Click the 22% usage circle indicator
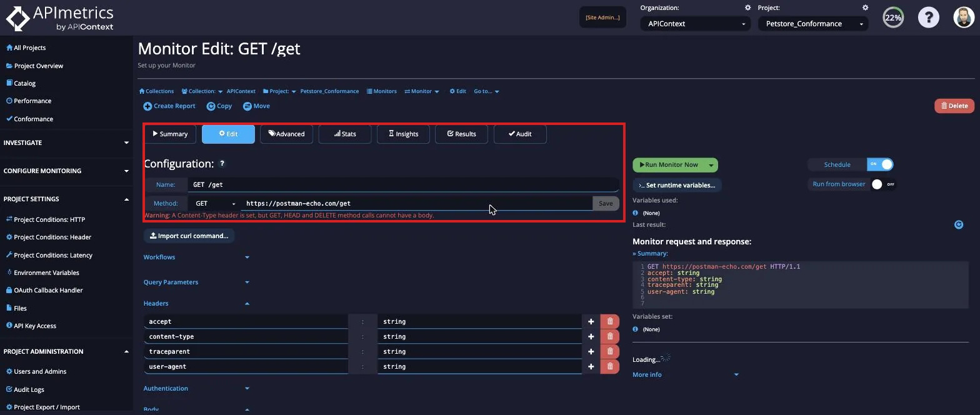 893,17
